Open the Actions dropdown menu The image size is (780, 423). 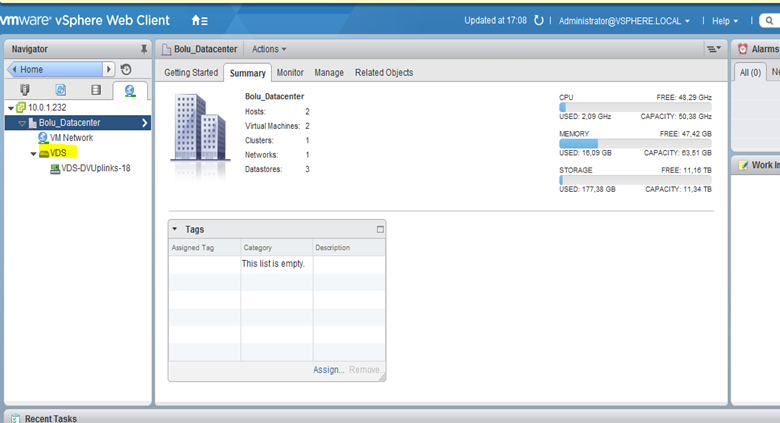[x=269, y=49]
